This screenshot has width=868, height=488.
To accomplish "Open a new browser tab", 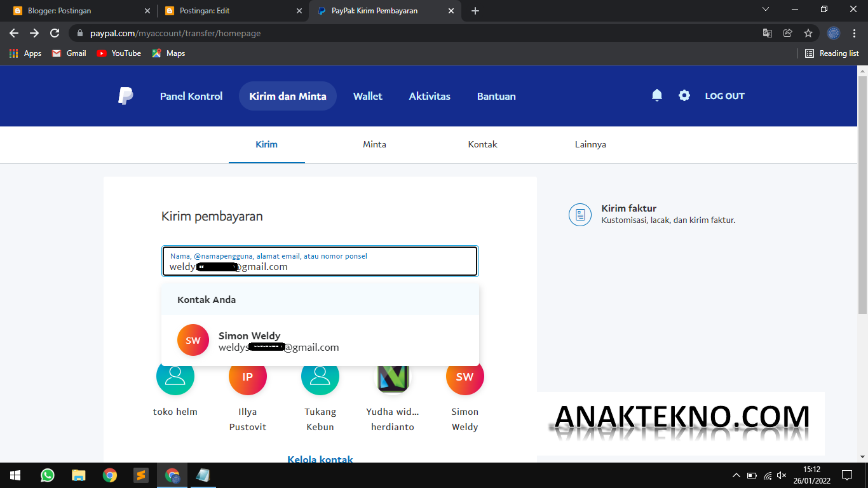I will [475, 11].
